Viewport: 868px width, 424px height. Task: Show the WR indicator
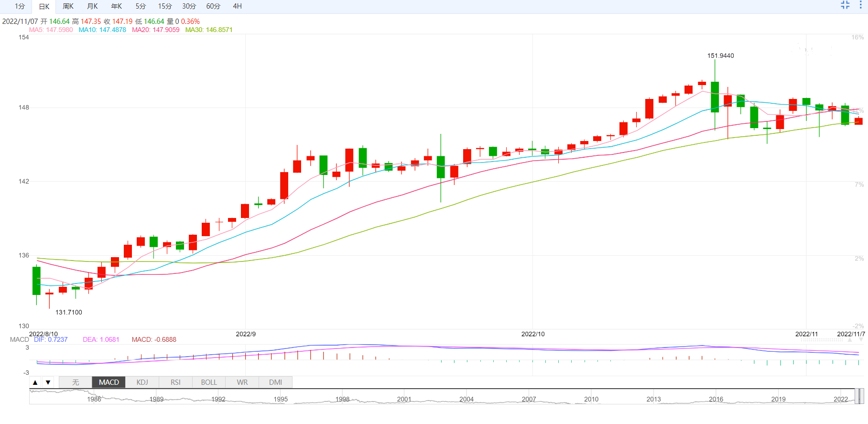(242, 382)
